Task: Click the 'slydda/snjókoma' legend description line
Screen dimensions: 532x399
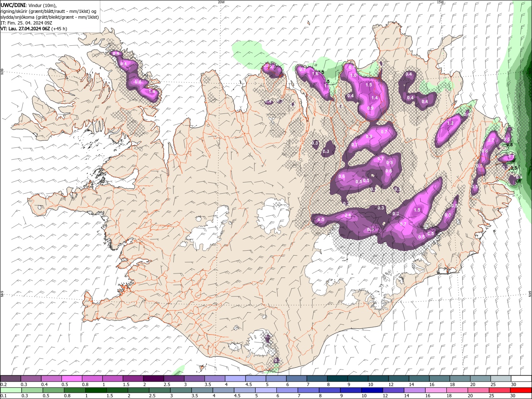Action: [49, 17]
